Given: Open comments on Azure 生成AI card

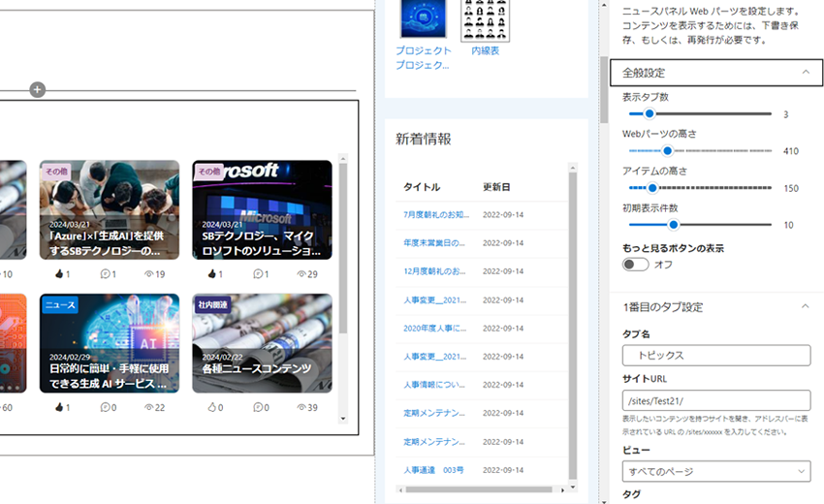Looking at the screenshot, I should coord(105,274).
